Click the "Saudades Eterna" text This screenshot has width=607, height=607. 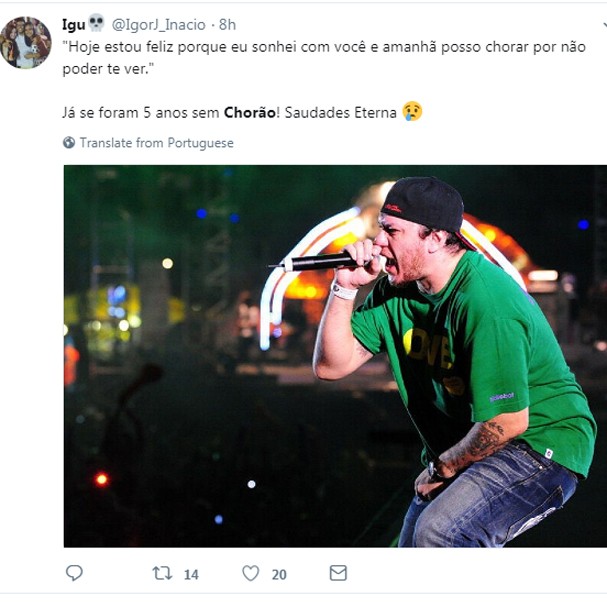click(341, 113)
